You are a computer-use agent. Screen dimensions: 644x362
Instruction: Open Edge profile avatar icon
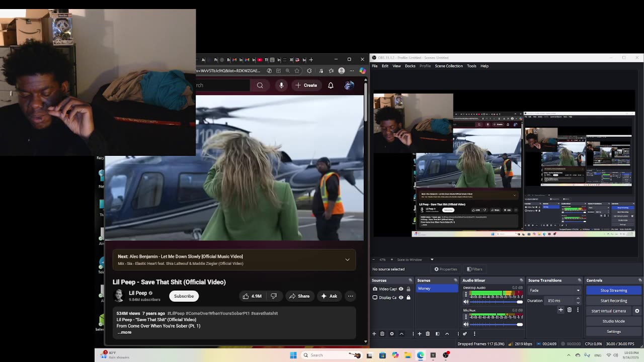click(x=342, y=71)
